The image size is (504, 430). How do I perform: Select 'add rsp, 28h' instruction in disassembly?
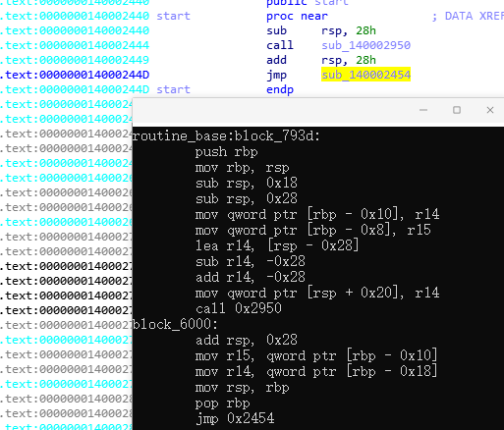[321, 60]
